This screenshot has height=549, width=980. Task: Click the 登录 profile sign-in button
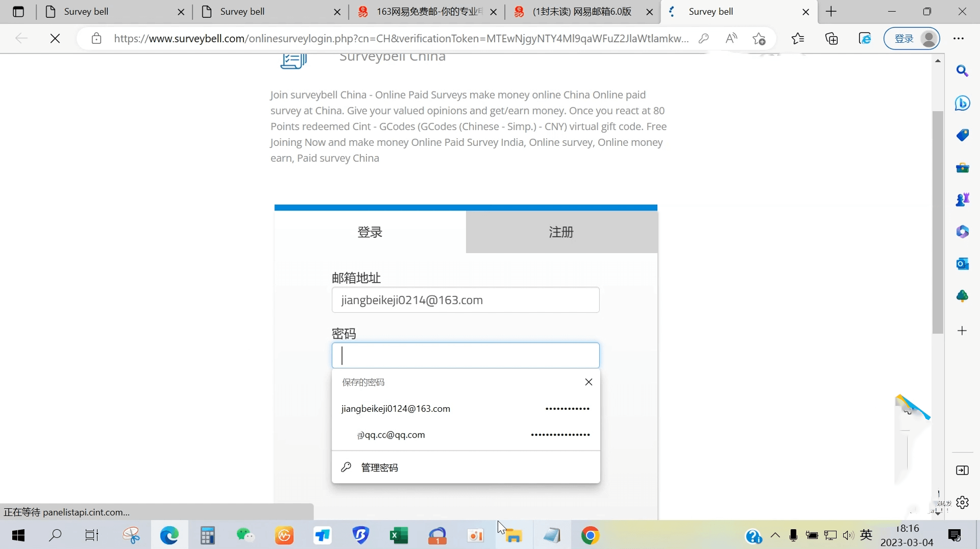[x=912, y=38]
